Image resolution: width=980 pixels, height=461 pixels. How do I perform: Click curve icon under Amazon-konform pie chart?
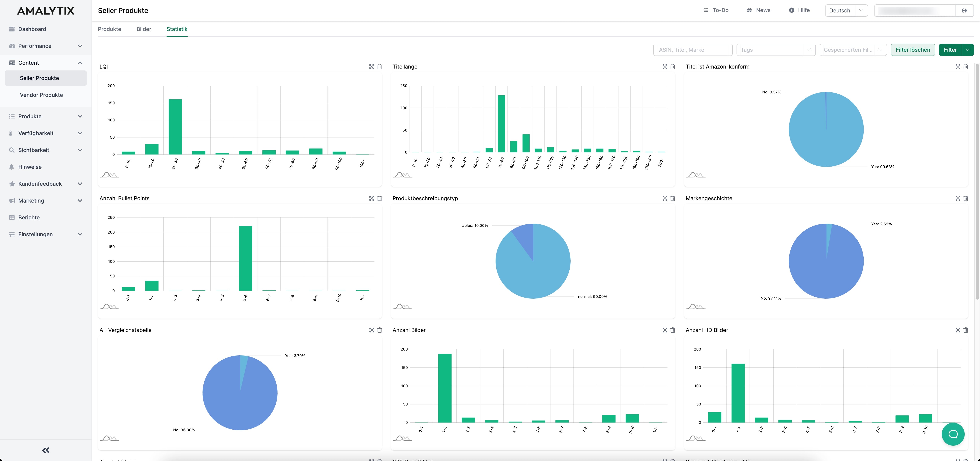click(696, 175)
